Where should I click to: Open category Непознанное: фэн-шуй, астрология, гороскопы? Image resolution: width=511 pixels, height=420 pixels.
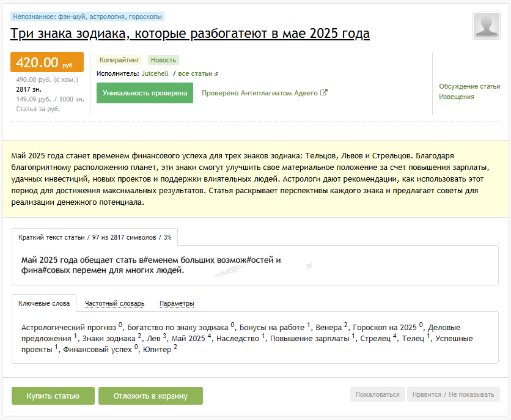87,17
